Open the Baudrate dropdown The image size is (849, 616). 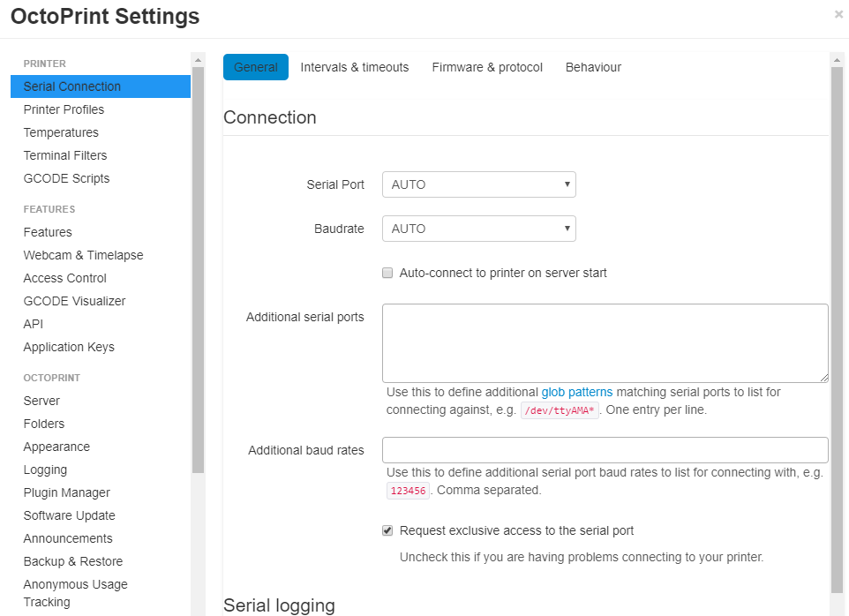coord(478,229)
